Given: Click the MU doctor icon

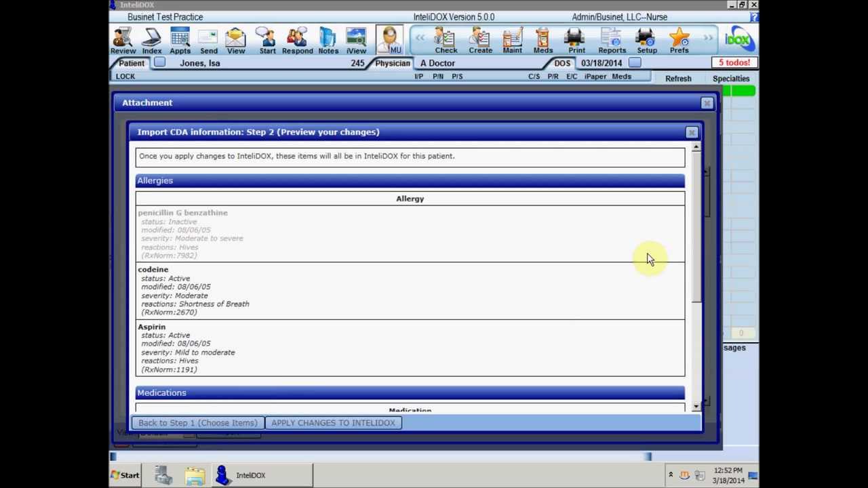Looking at the screenshot, I should [390, 40].
